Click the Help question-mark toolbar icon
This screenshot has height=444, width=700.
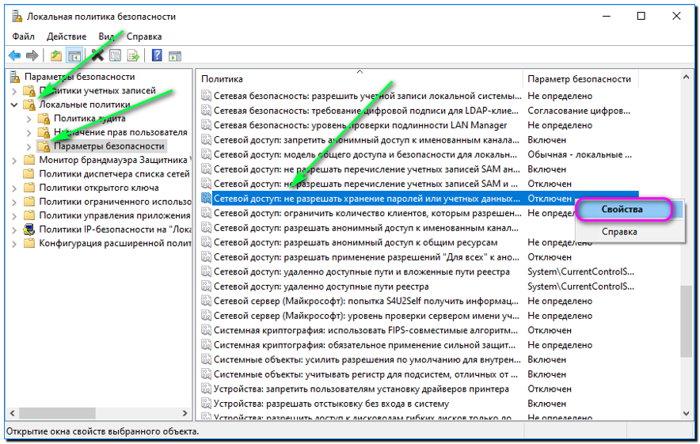point(157,56)
